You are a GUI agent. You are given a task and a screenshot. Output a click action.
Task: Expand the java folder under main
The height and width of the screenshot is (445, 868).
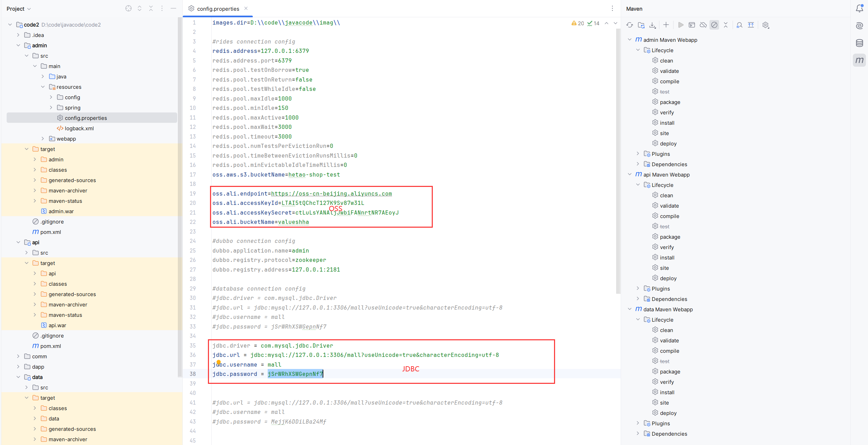43,76
